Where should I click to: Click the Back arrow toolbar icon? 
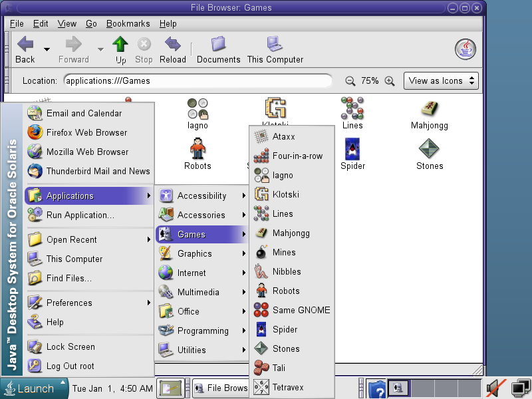point(25,45)
